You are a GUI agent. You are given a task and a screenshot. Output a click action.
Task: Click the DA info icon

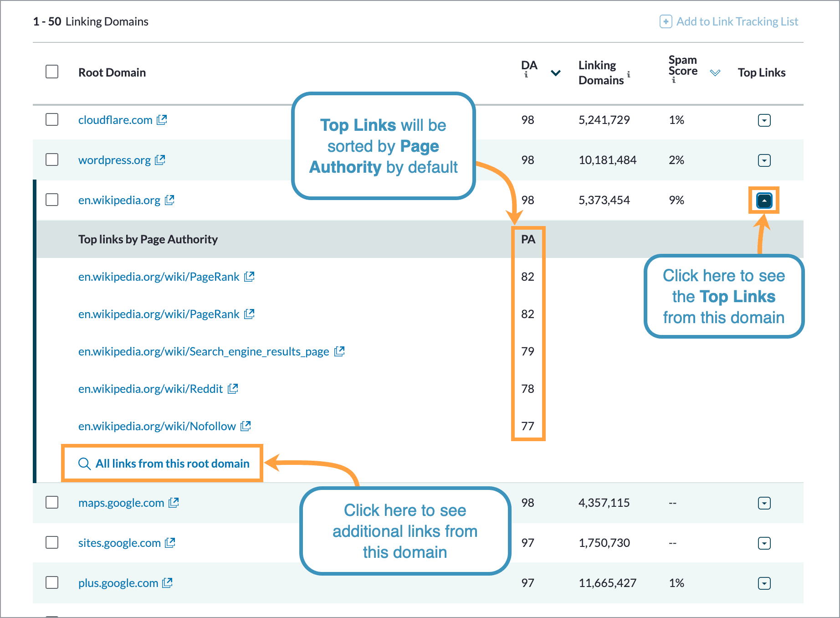(526, 75)
